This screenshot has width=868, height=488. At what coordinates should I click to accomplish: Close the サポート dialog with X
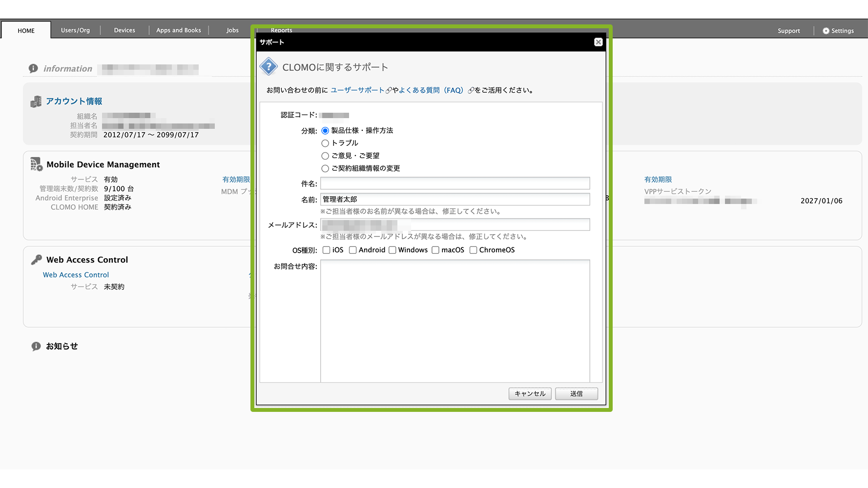pos(598,42)
